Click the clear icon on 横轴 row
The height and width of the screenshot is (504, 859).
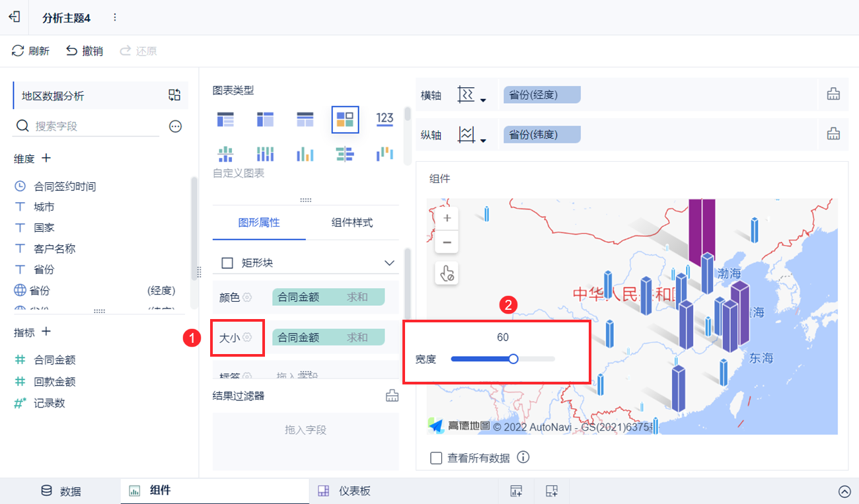pyautogui.click(x=833, y=94)
